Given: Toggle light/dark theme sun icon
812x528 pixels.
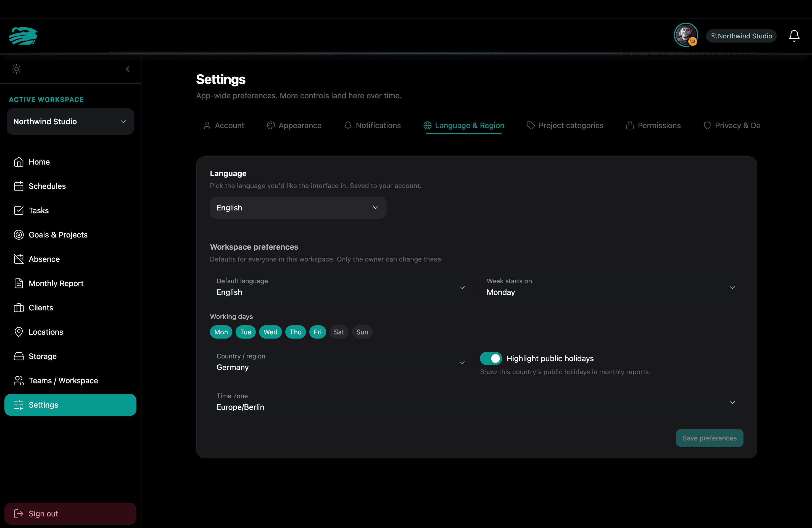Looking at the screenshot, I should [x=16, y=69].
